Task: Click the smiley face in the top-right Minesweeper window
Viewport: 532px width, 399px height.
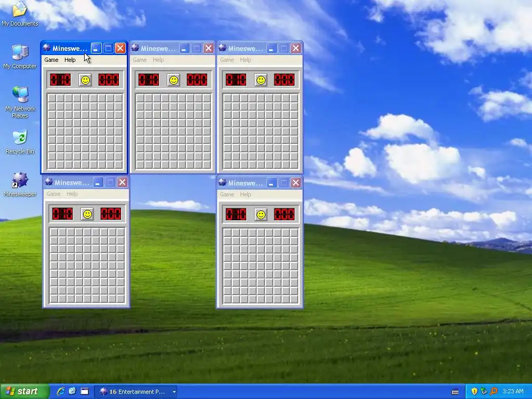Action: click(261, 80)
